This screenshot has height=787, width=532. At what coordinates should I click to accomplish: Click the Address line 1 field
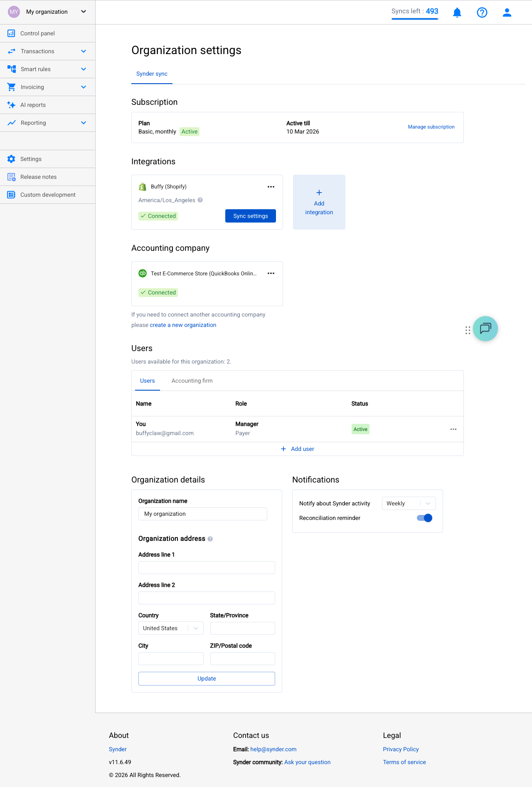click(x=207, y=567)
